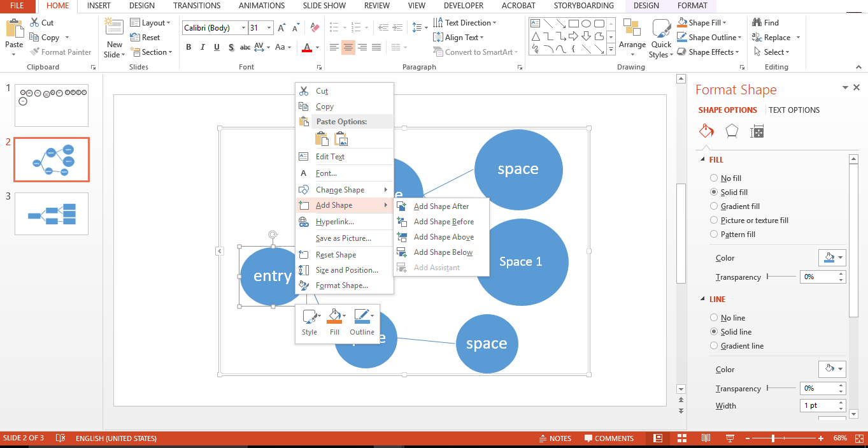Switch fill to No fill
Image resolution: width=868 pixels, height=448 pixels.
tap(714, 178)
